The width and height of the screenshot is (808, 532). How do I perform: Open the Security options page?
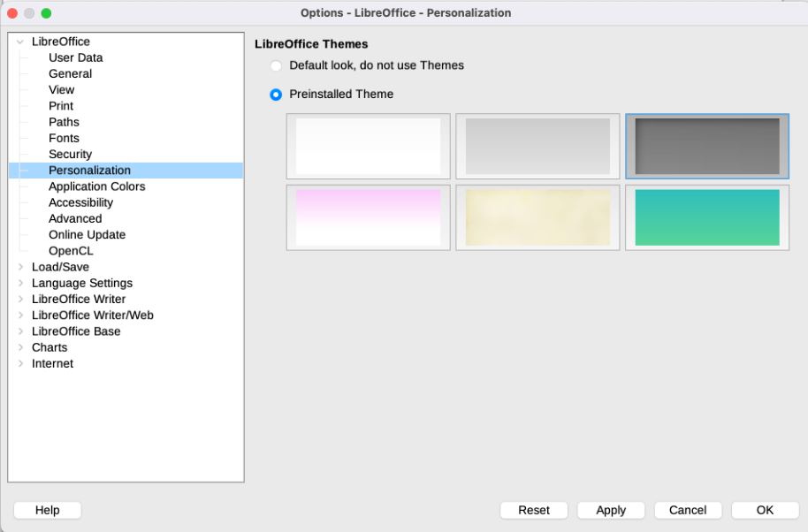(70, 154)
